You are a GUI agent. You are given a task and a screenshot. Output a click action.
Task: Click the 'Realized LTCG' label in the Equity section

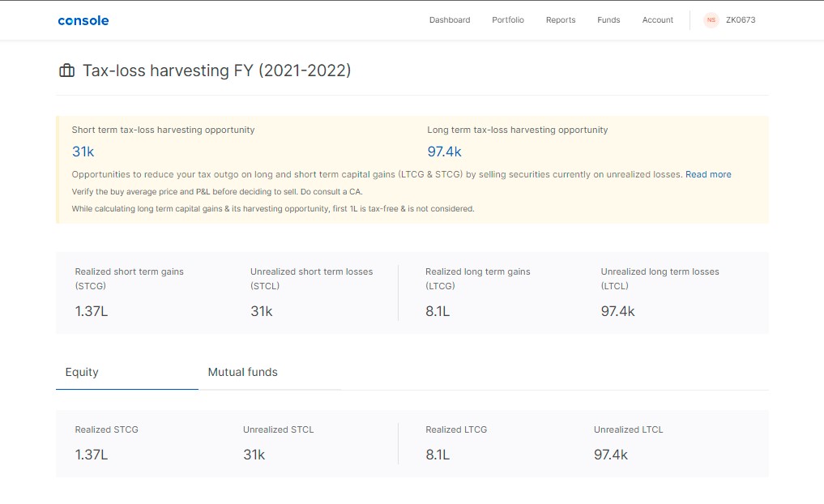point(456,430)
